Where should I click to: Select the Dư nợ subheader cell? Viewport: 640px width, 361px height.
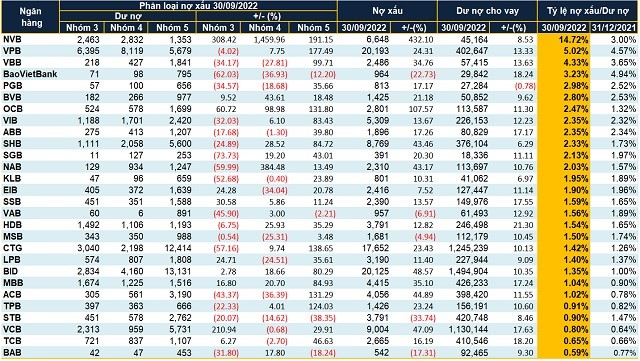(x=128, y=16)
